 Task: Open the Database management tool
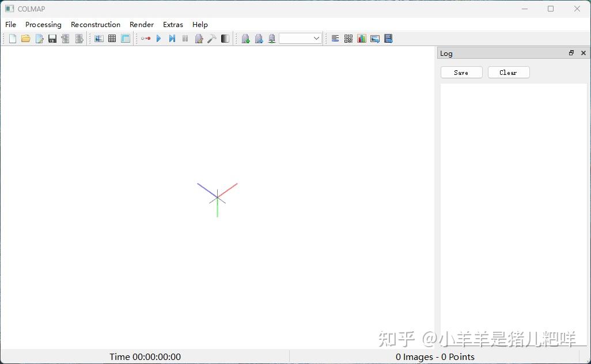click(126, 39)
